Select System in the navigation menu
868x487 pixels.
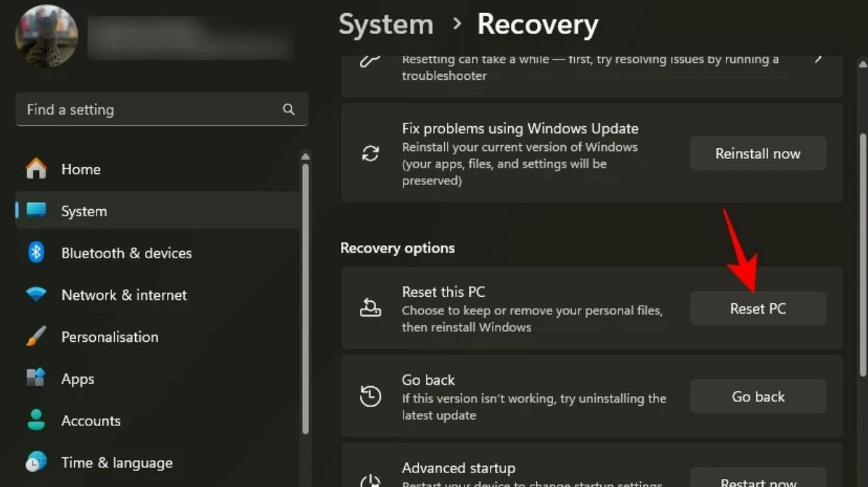tap(83, 210)
